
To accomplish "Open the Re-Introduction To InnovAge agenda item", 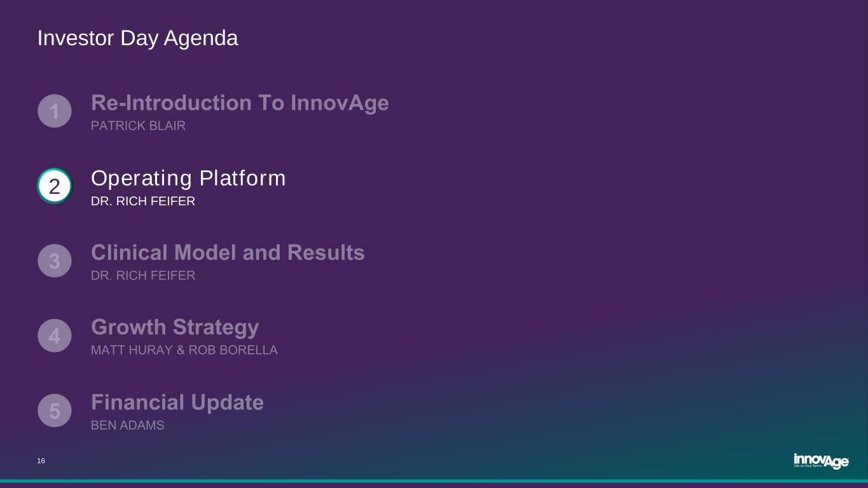I will (x=240, y=103).
